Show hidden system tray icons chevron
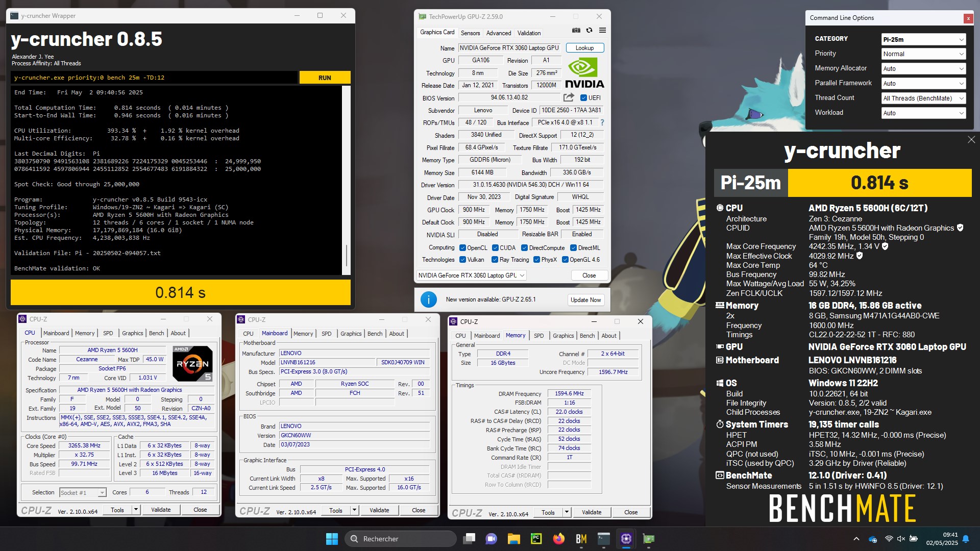The width and height of the screenshot is (980, 551). [856, 539]
